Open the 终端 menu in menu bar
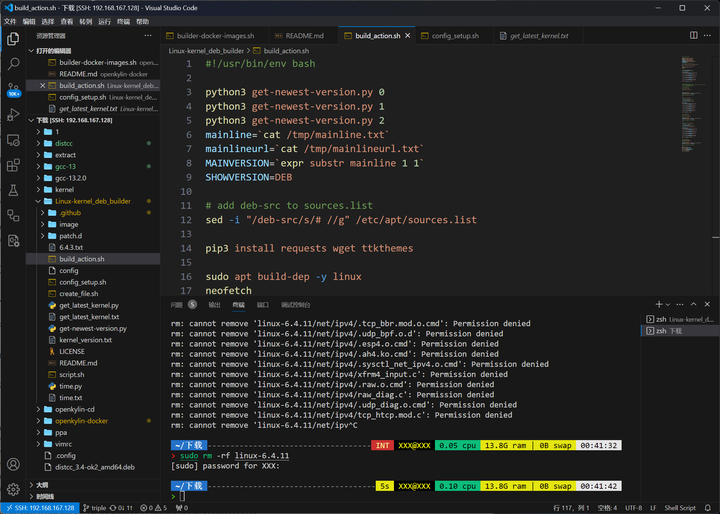Viewport: 720px width, 514px height. pos(124,20)
